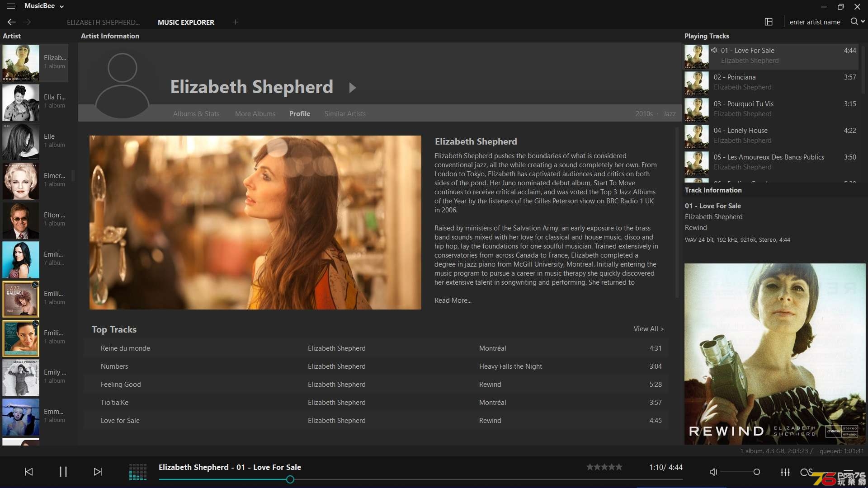
Task: Click the Rewind album cover artwork
Action: (775, 354)
